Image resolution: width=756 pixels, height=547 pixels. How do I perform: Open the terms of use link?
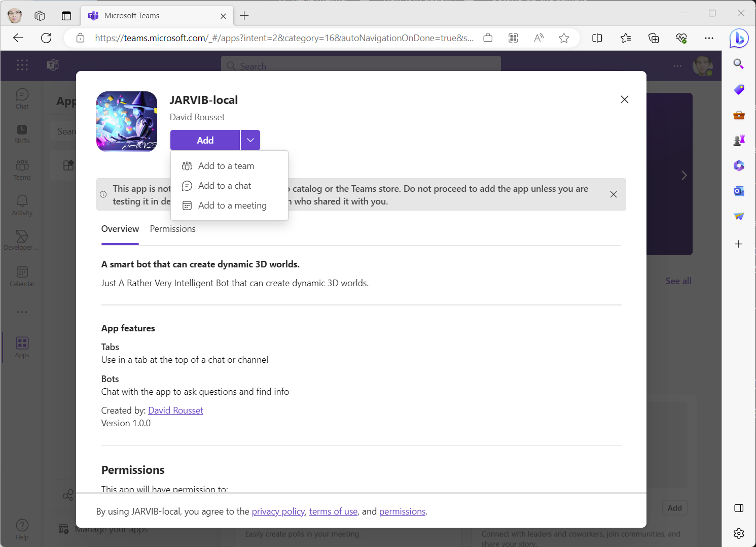[334, 511]
